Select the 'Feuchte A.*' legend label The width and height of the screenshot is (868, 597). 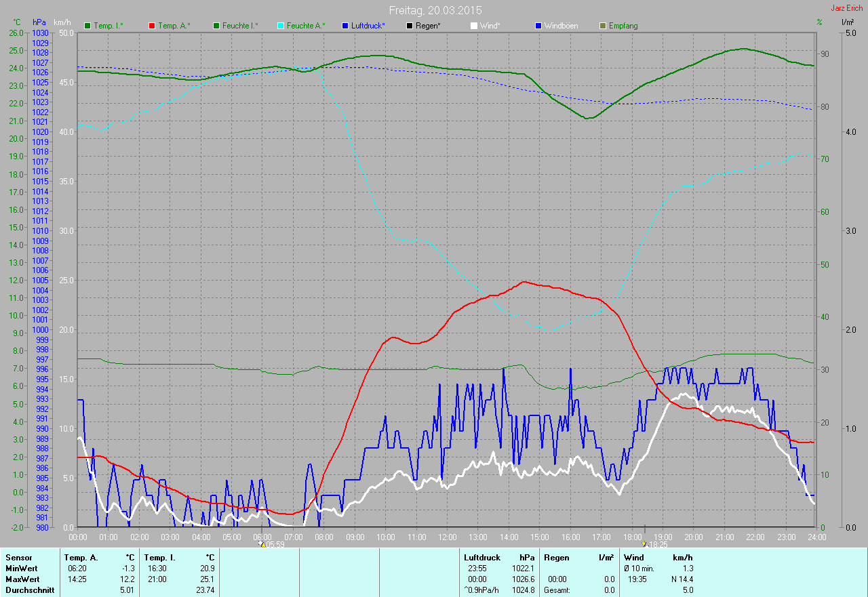306,26
